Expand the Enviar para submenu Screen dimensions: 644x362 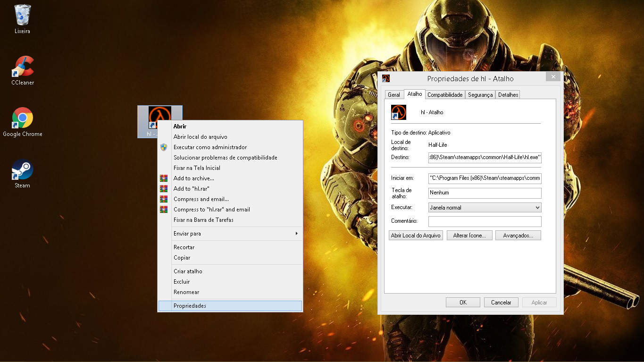(230, 234)
